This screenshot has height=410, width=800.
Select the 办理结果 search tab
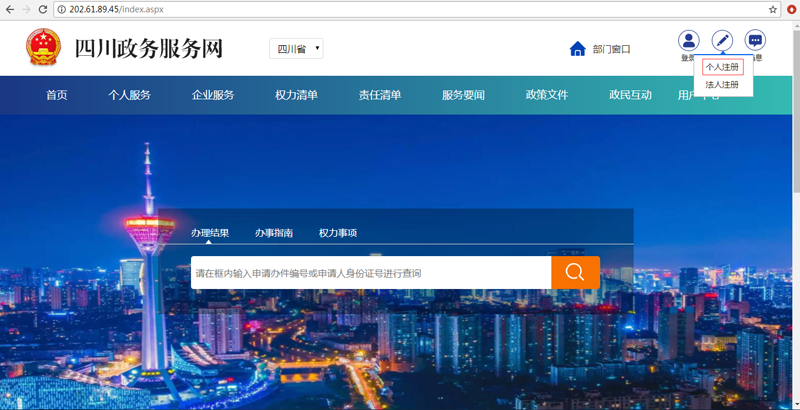coord(210,233)
